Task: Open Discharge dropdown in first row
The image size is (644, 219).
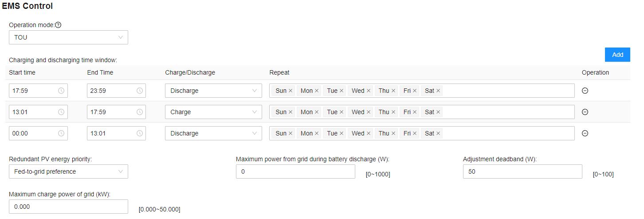Action: click(x=213, y=91)
